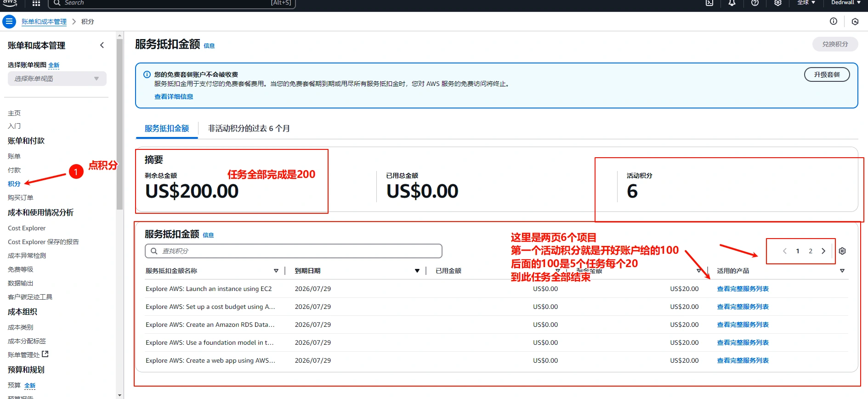The image size is (868, 399).
Task: Collapse the billing sidebar panel
Action: pyautogui.click(x=102, y=45)
